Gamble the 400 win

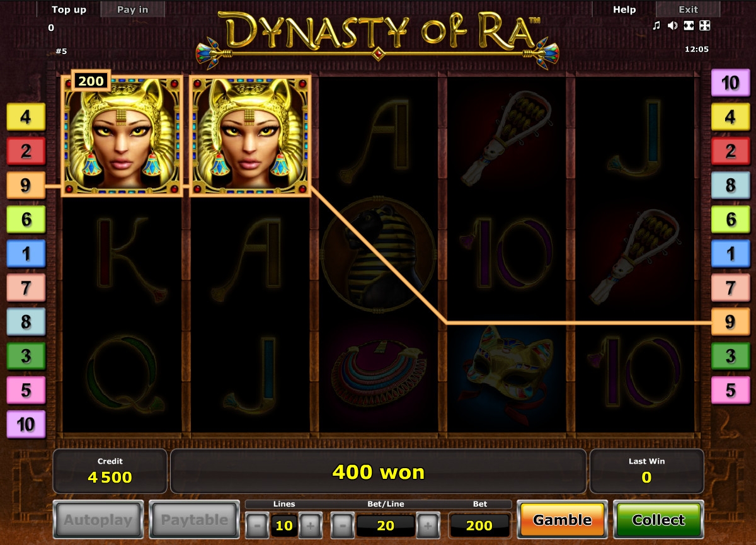562,520
